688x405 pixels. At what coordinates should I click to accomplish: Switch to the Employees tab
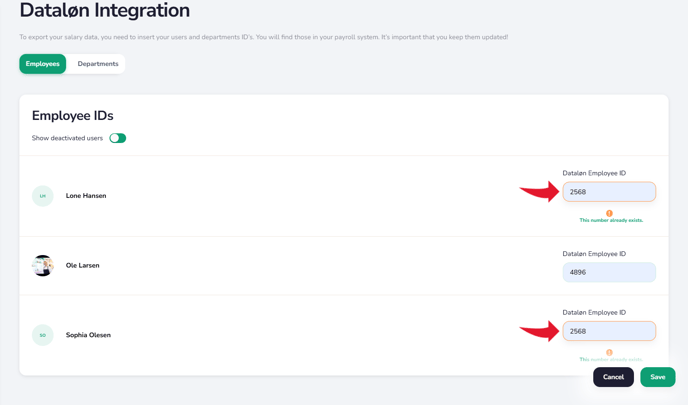[43, 64]
